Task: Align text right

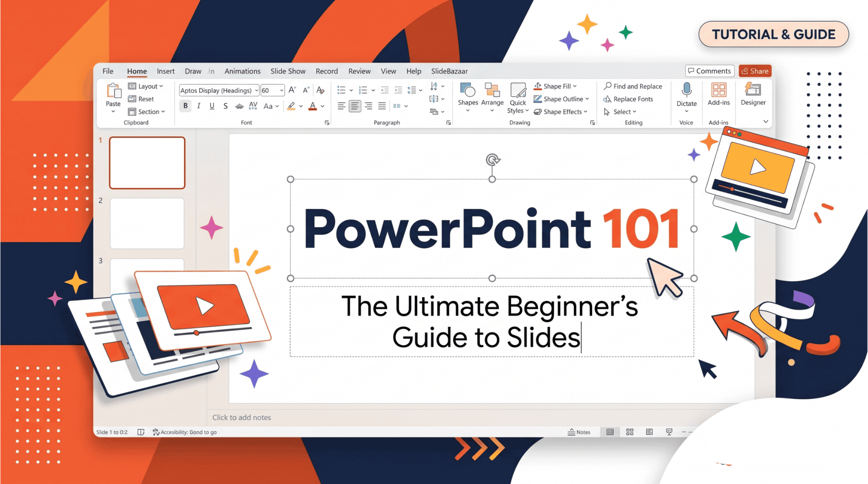Action: tap(369, 106)
